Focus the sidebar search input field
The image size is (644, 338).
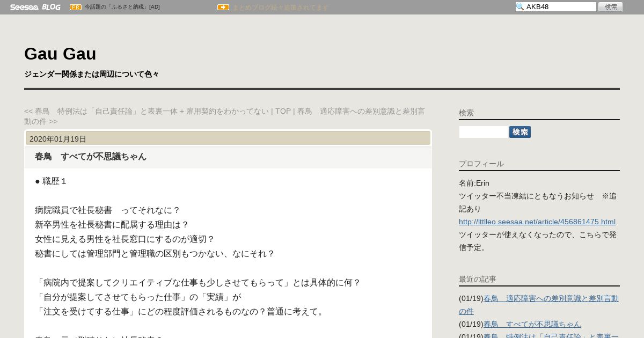(x=484, y=132)
